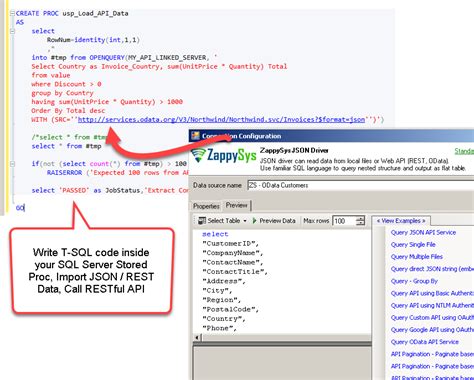Screen dimensions: 474x380
Task: Open Query JSON API Service example
Action: (x=423, y=232)
